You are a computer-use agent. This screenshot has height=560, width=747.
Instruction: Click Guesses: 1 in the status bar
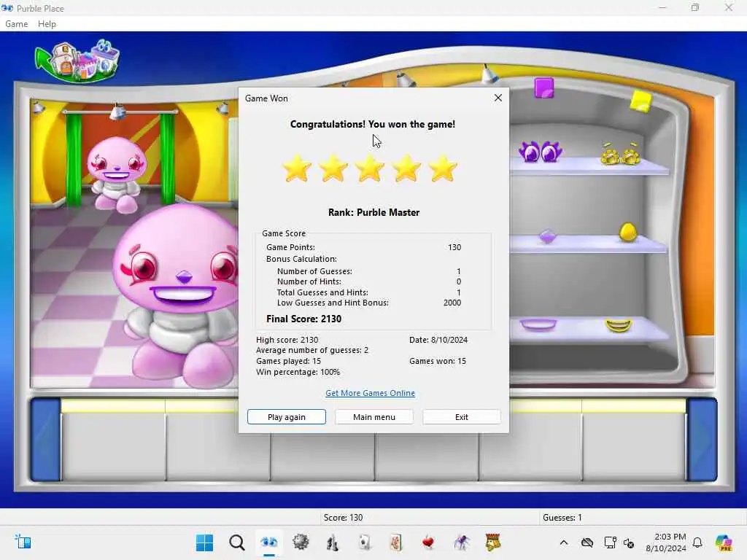(x=562, y=517)
